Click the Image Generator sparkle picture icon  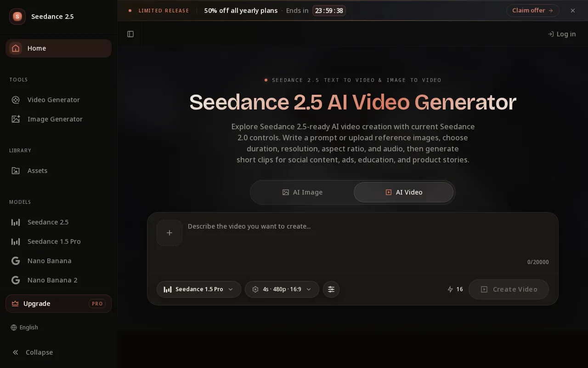[16, 119]
